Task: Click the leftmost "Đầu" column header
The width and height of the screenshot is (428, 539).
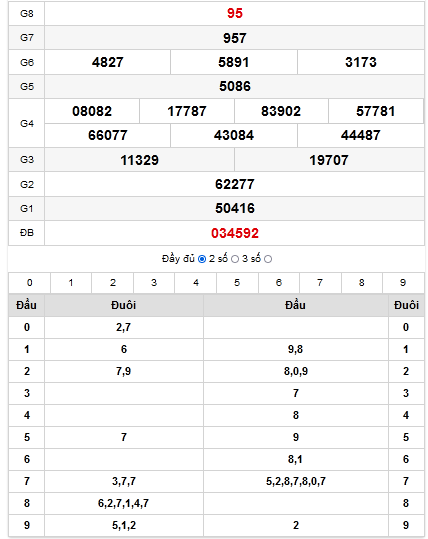Action: tap(26, 305)
